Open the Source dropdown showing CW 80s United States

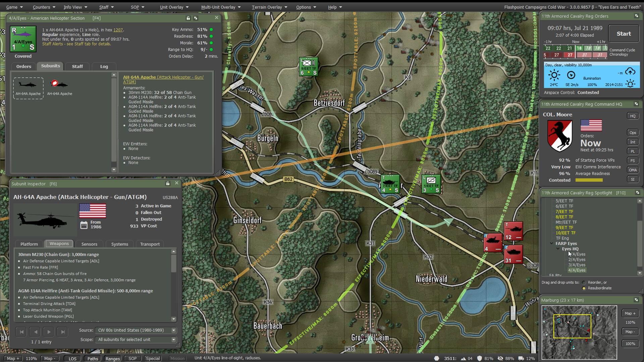173,330
